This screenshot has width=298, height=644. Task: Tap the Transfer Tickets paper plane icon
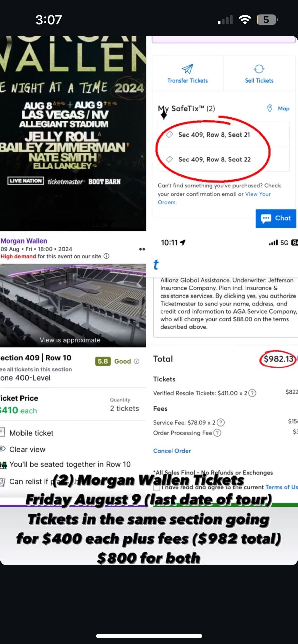187,69
